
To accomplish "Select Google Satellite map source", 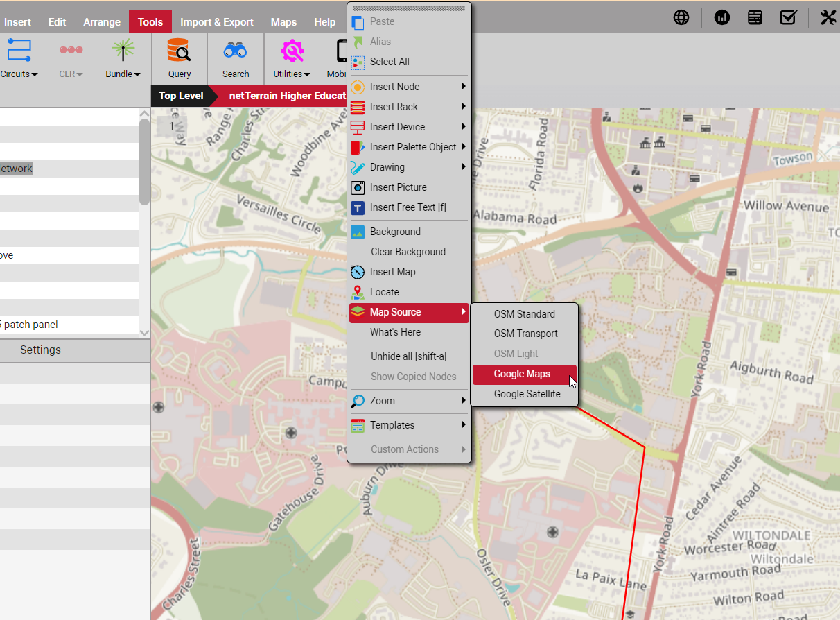I will [527, 394].
